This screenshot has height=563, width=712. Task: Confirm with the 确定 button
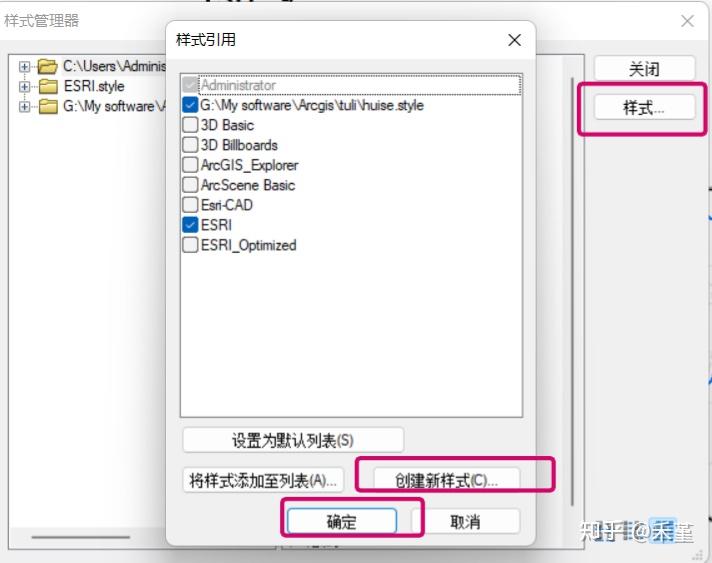click(342, 522)
